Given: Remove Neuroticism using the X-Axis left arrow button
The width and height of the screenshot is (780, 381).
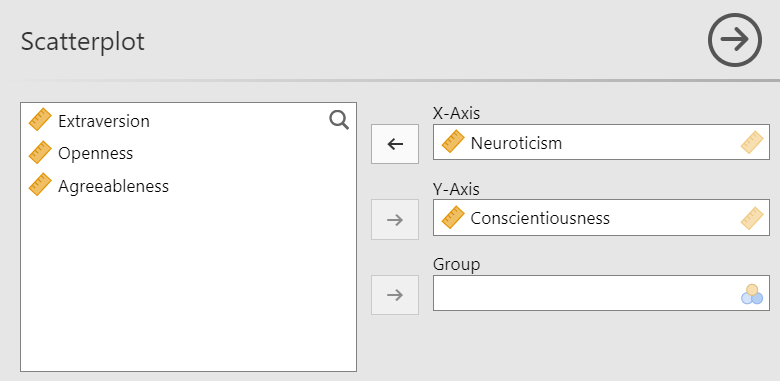Looking at the screenshot, I should 395,144.
